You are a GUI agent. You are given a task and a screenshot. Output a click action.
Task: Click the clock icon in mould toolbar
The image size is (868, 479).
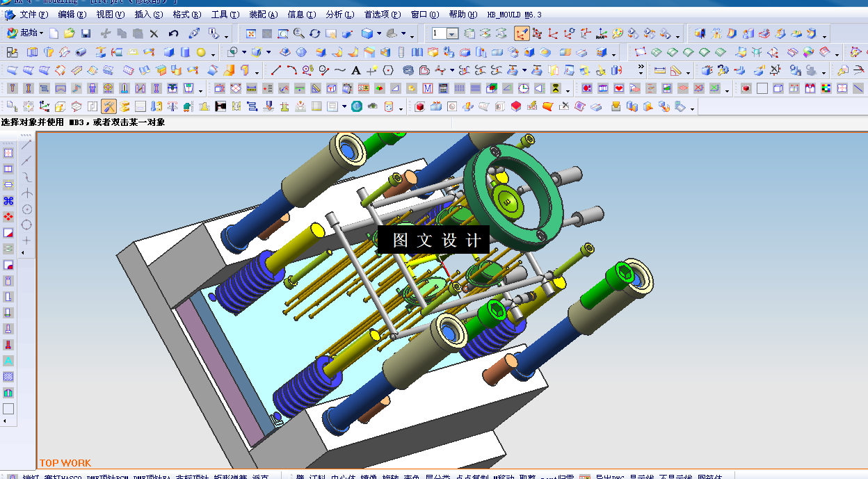point(523,88)
